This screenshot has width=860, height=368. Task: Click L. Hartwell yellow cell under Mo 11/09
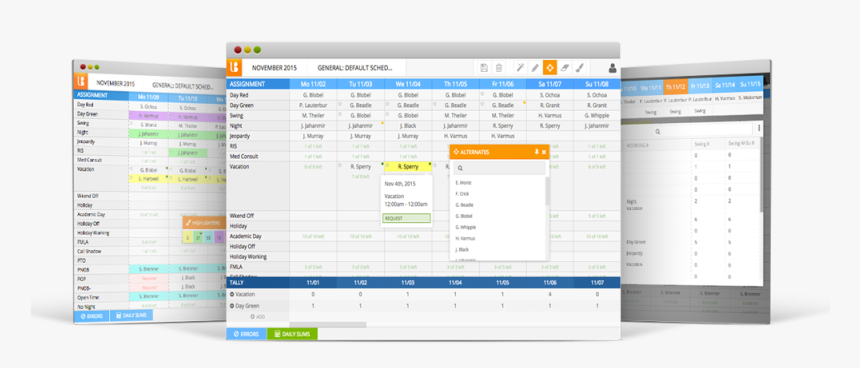coord(149,178)
